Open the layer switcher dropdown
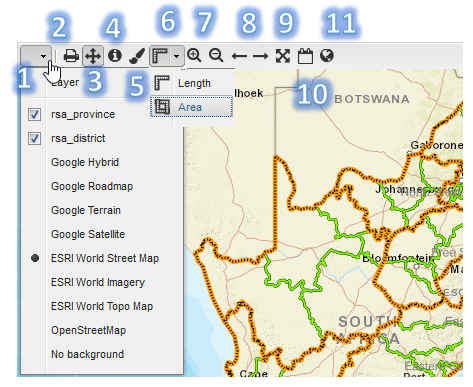 point(36,56)
